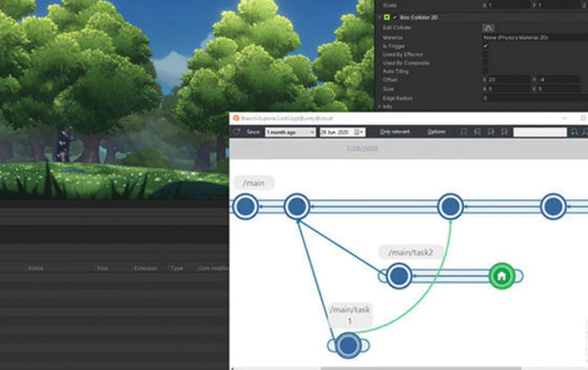Click the Branch Explorer search text field
588x370 pixels.
pos(540,132)
